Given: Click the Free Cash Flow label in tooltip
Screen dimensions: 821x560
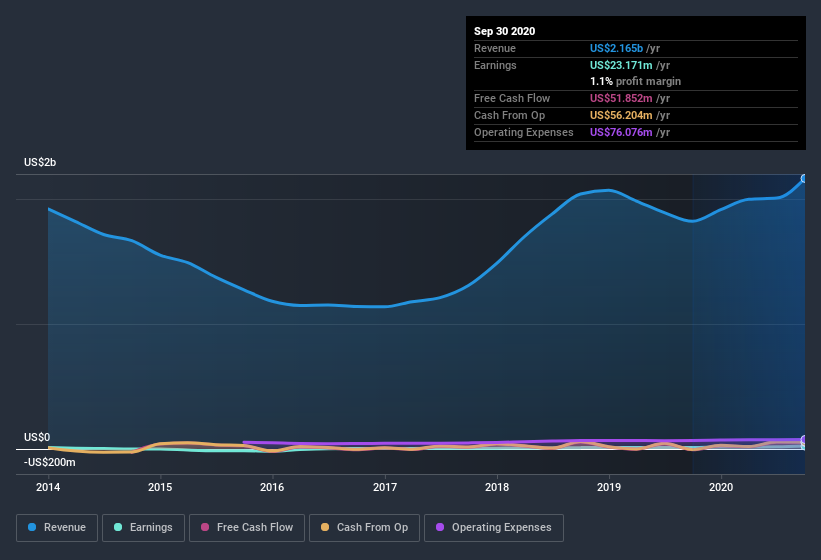Looking at the screenshot, I should coord(512,98).
